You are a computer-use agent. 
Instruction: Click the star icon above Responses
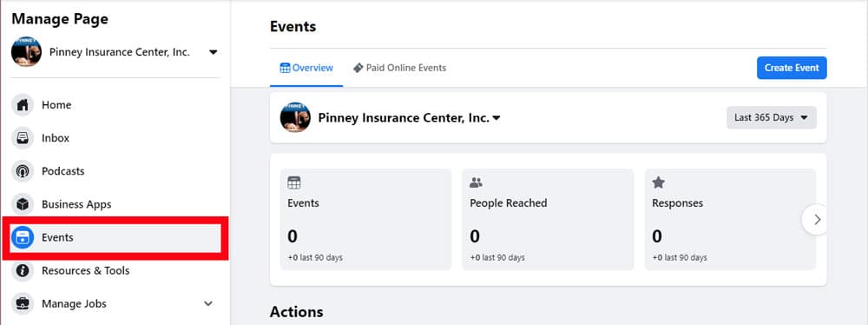pyautogui.click(x=658, y=182)
